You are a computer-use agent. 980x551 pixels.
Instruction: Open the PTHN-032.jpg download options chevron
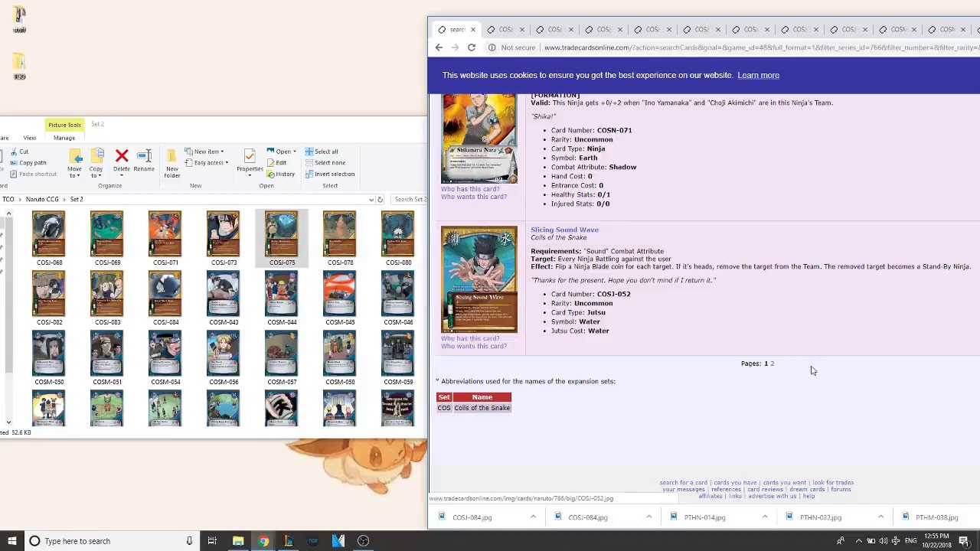pos(880,517)
